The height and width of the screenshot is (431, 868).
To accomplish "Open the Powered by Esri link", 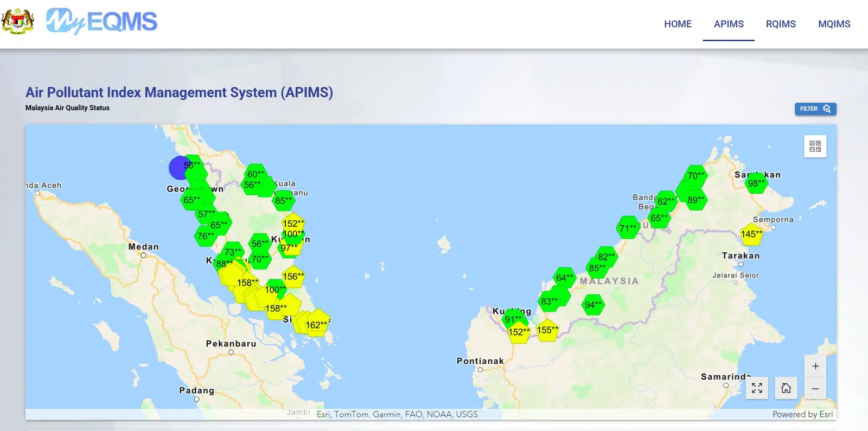I will pos(802,414).
